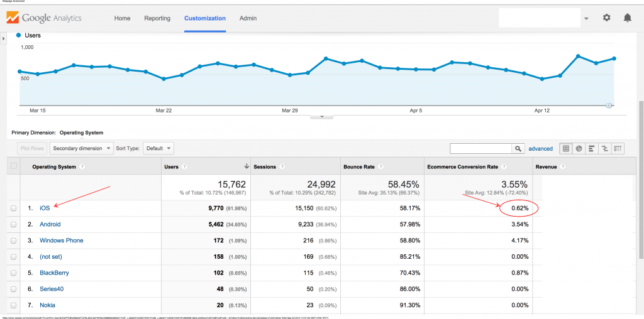Image resolution: width=644 pixels, height=319 pixels.
Task: Click BlackBerry bounce rate 70.43%
Action: [x=410, y=273]
